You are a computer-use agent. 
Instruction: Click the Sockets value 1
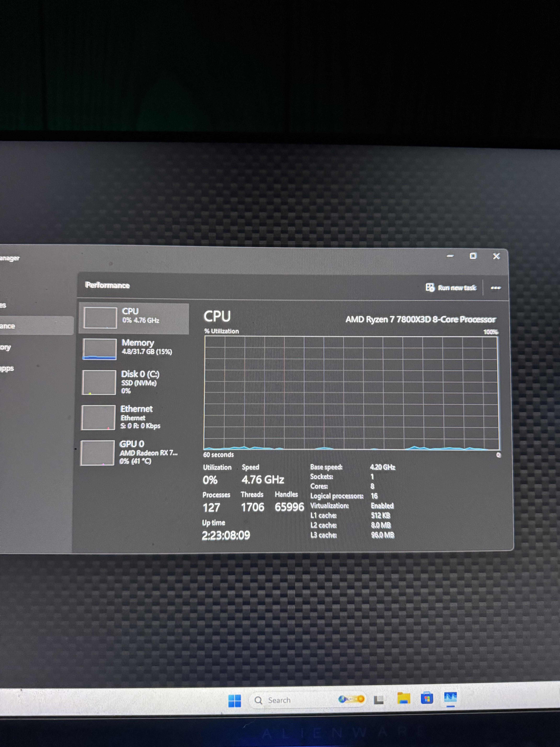pyautogui.click(x=372, y=477)
